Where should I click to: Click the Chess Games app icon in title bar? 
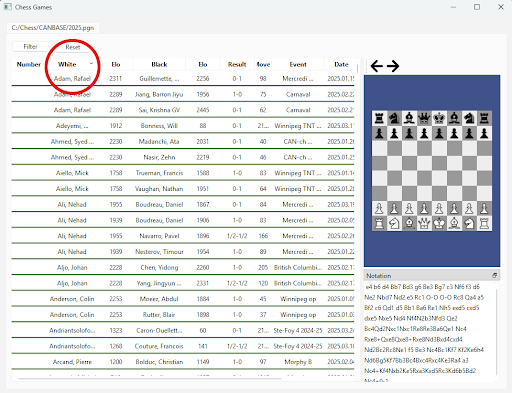(x=7, y=7)
